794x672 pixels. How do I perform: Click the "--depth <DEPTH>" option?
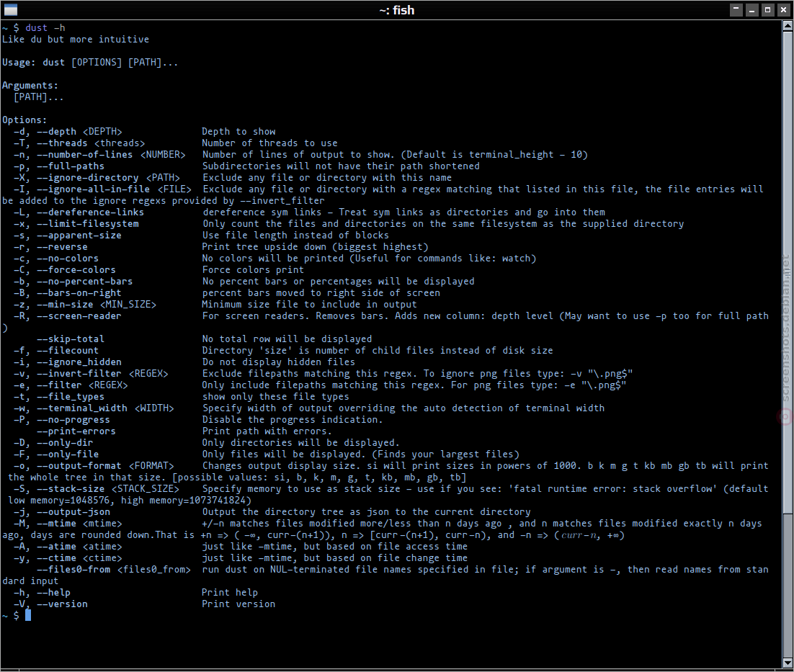[x=79, y=132]
